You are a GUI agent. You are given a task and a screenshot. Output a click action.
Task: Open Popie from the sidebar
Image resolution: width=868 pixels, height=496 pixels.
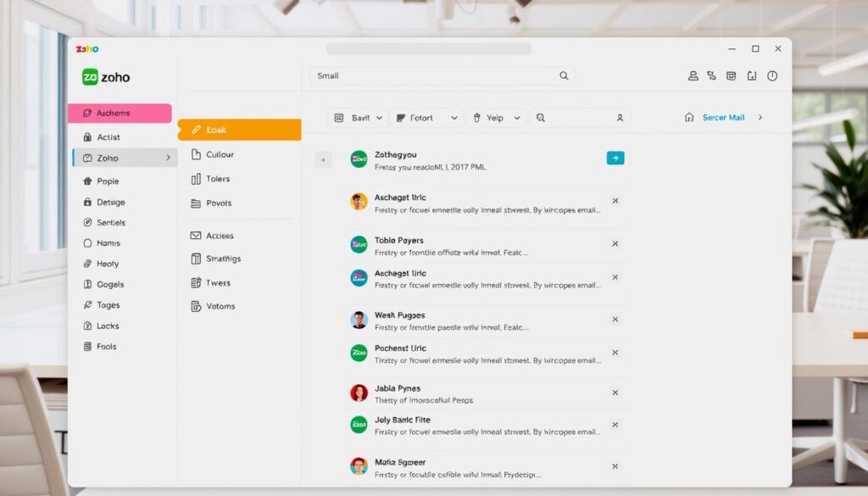pos(108,181)
